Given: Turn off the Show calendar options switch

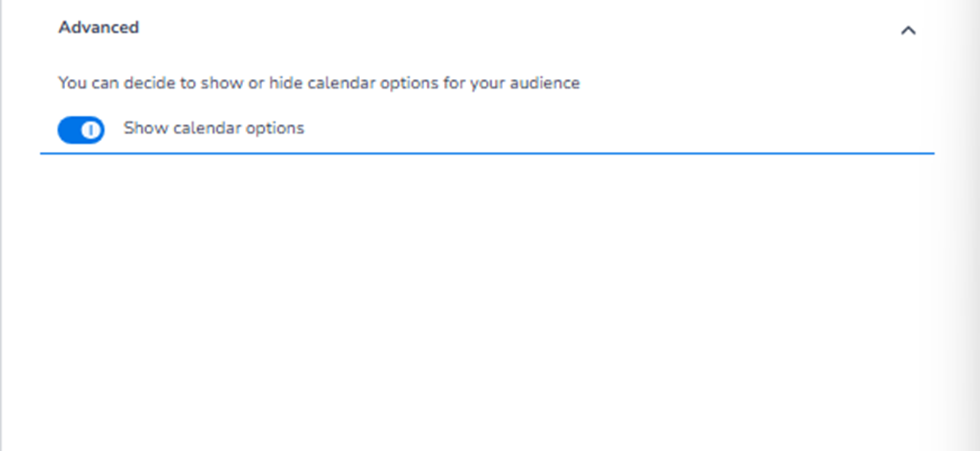Looking at the screenshot, I should pyautogui.click(x=81, y=129).
